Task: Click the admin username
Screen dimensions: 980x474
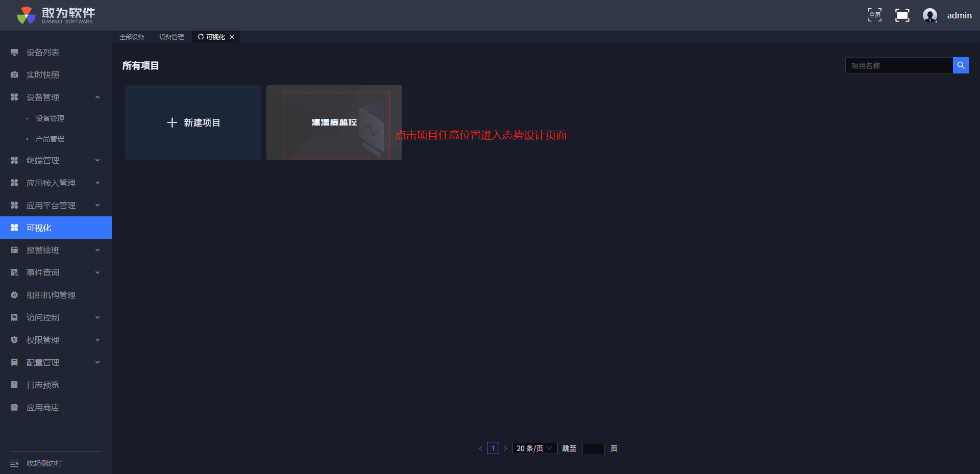Action: pyautogui.click(x=960, y=15)
